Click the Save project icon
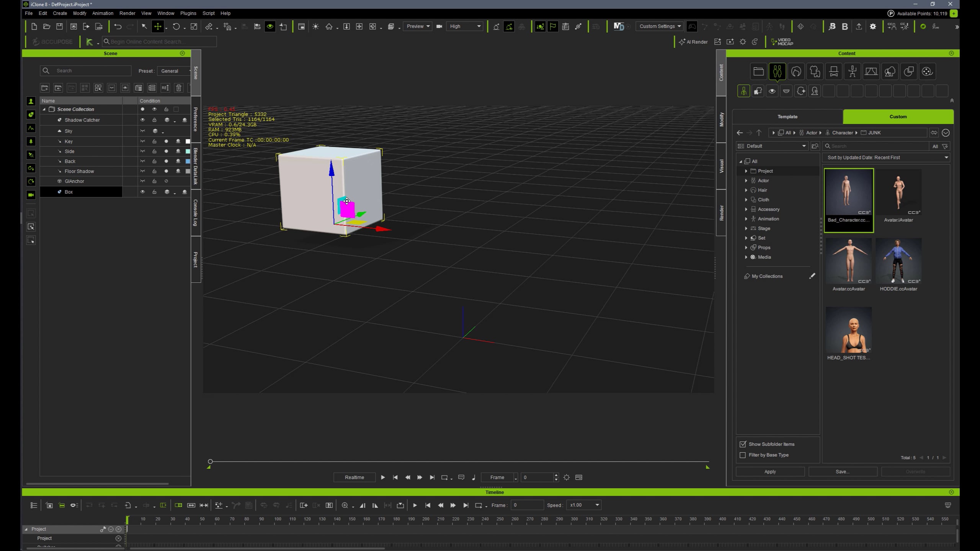Image resolution: width=980 pixels, height=551 pixels. coord(59,26)
